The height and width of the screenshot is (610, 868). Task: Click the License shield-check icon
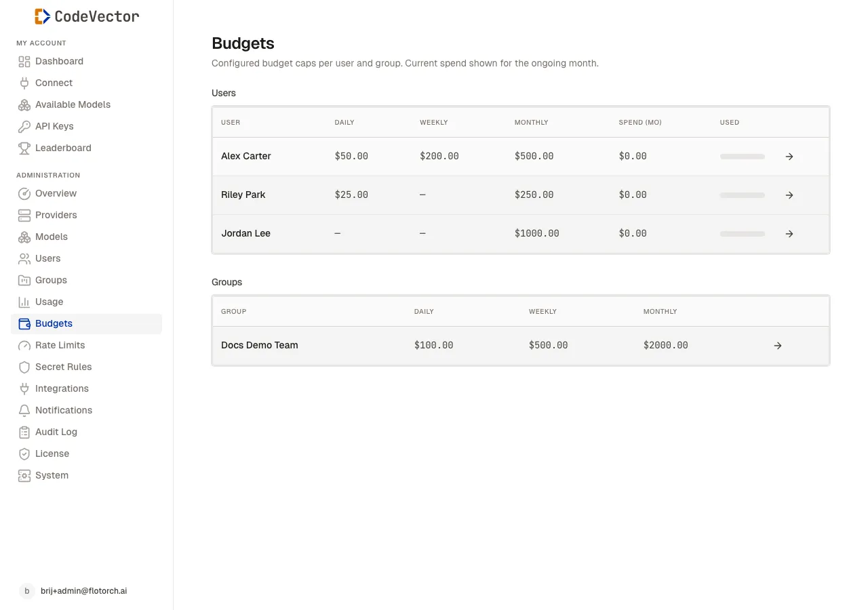coord(24,454)
